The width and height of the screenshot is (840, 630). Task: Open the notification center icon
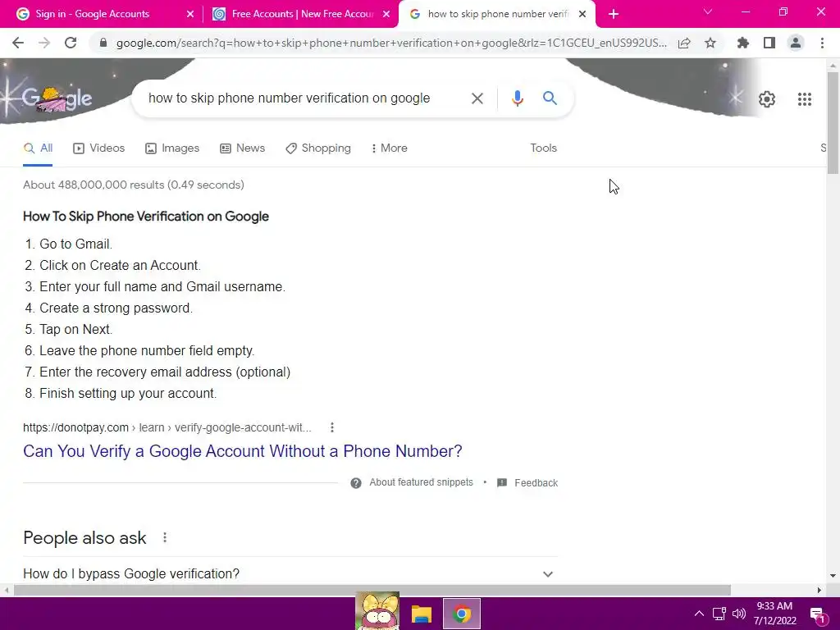coord(817,614)
